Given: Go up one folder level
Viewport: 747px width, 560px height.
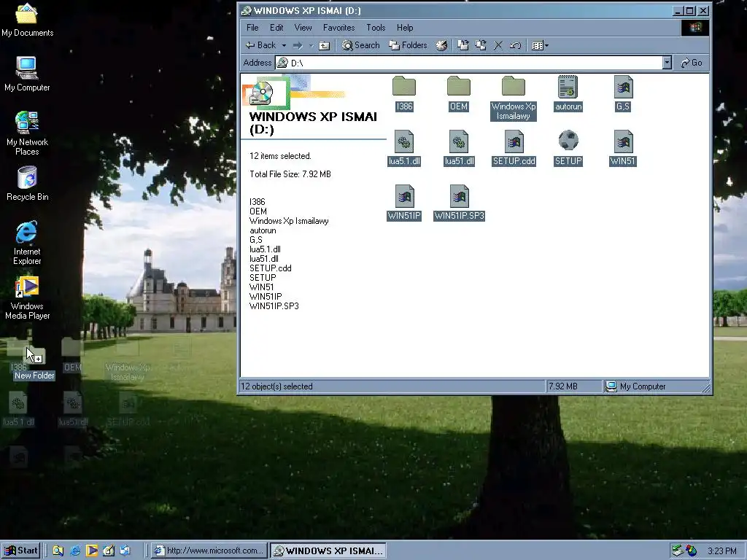Looking at the screenshot, I should click(325, 46).
